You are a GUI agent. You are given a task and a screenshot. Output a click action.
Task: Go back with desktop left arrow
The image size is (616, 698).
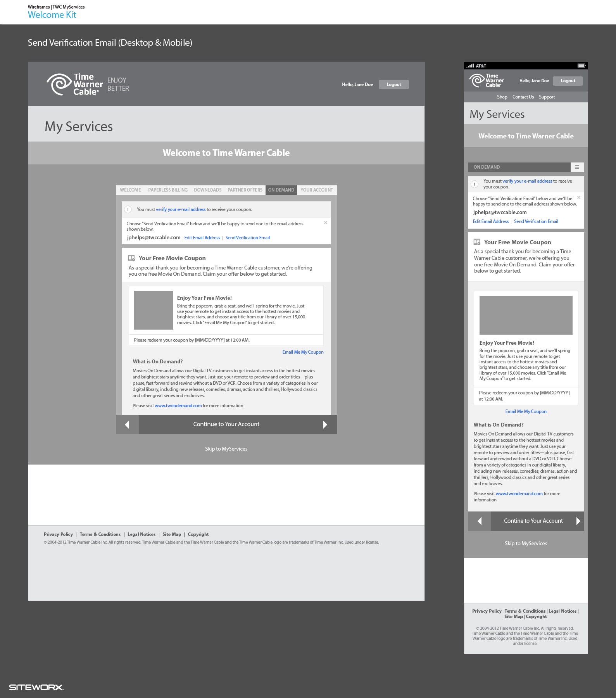[x=127, y=425]
